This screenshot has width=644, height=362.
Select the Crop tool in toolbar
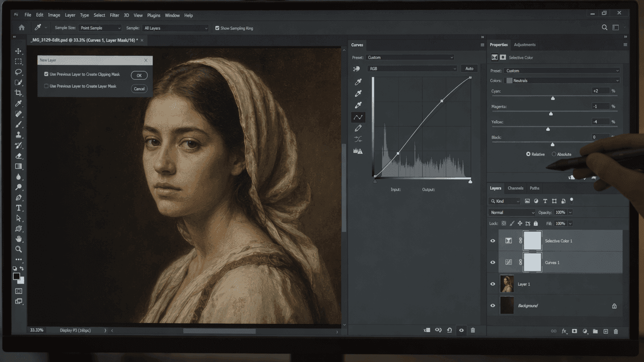click(x=19, y=93)
